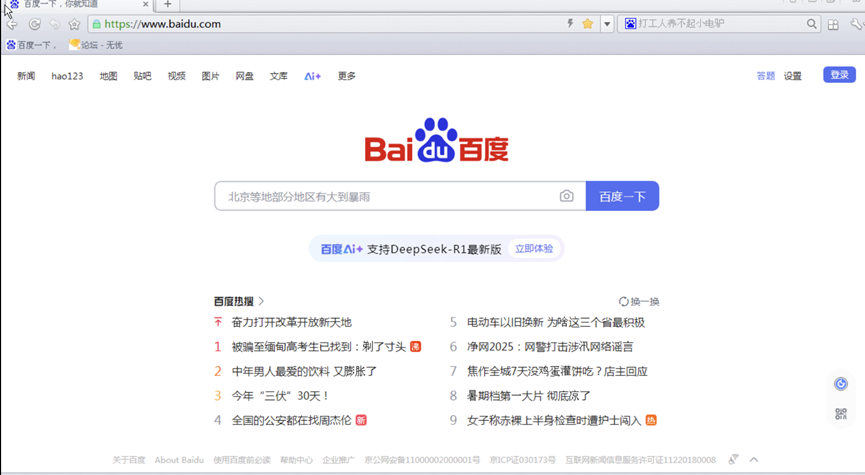Click the camera image search icon
Image resolution: width=865 pixels, height=475 pixels.
tap(567, 196)
